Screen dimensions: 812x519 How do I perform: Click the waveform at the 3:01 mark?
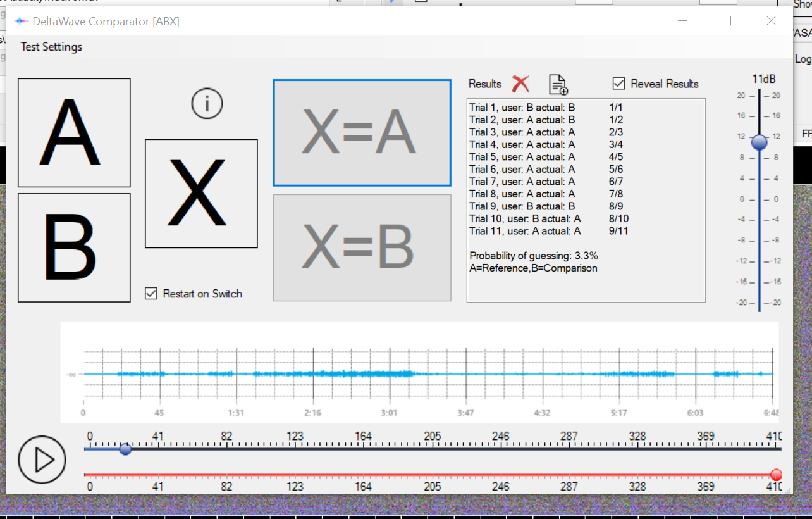tap(389, 374)
